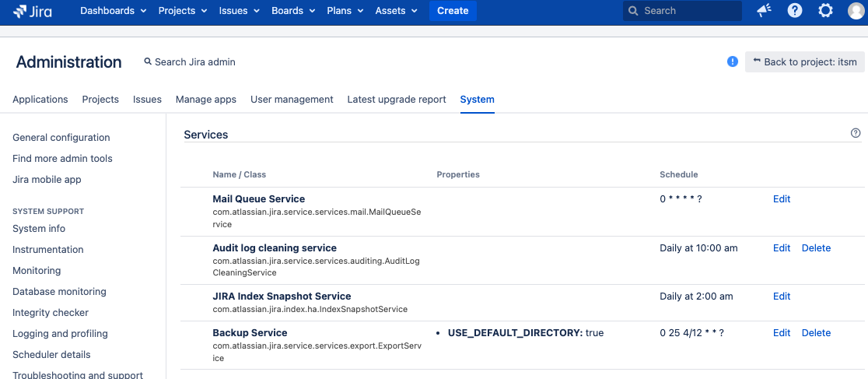Open the Manage apps tab
Image resolution: width=868 pixels, height=379 pixels.
click(x=206, y=99)
